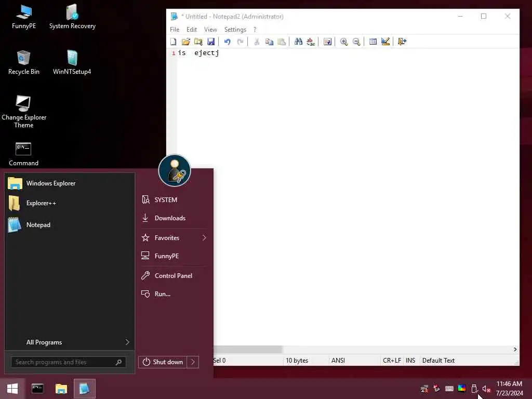Expand All Programs list
532x399 pixels.
(x=70, y=342)
